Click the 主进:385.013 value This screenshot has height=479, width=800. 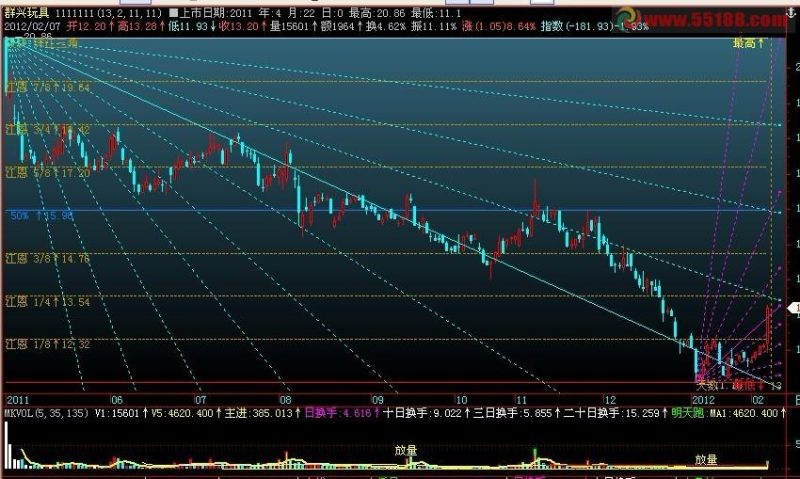point(261,413)
